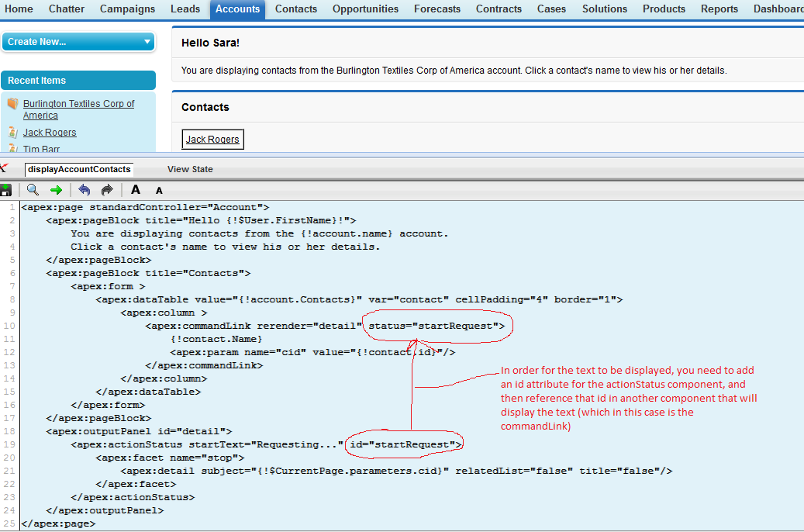Screen dimensions: 804x532
Task: Select the displayAccountContacts editor tab
Action: pyautogui.click(x=79, y=169)
